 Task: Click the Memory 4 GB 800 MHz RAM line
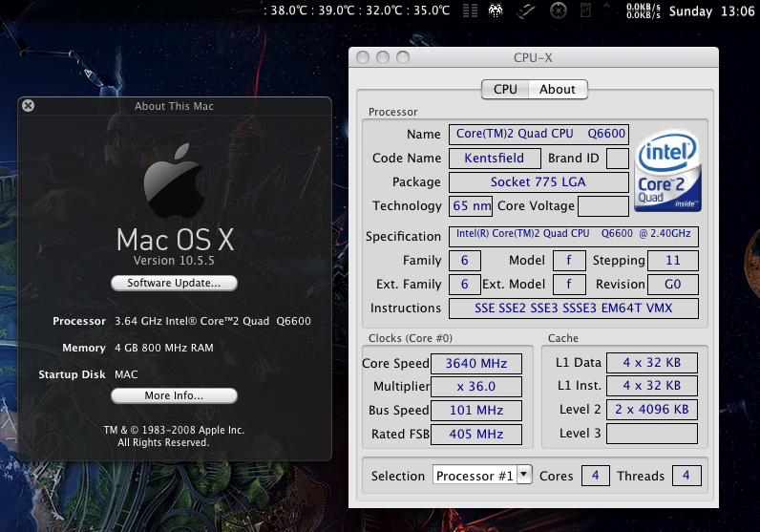(x=137, y=348)
